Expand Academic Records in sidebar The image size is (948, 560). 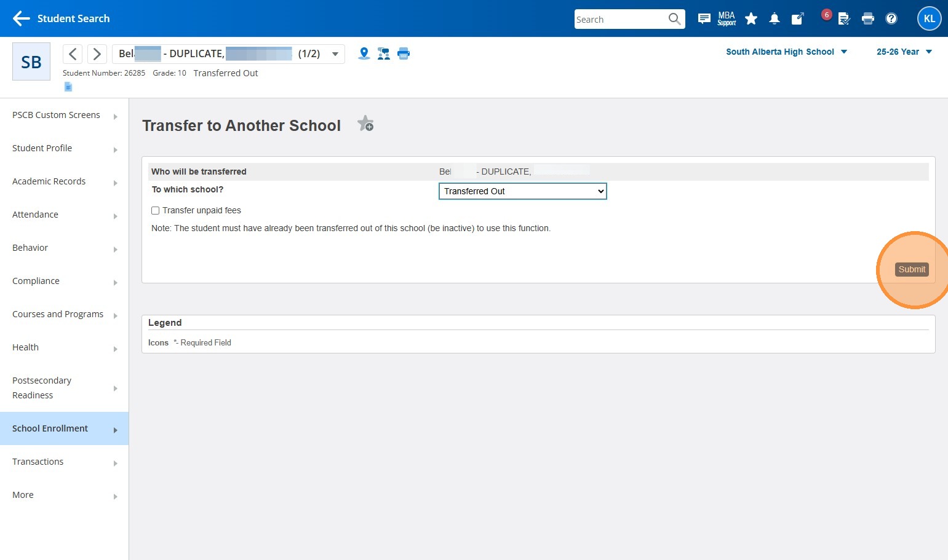[x=65, y=181]
